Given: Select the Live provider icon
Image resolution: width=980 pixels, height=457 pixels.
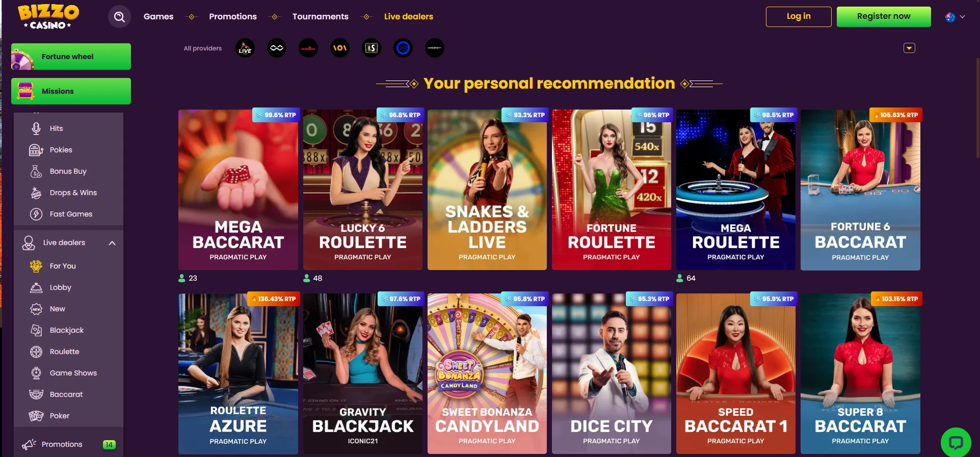Looking at the screenshot, I should pyautogui.click(x=245, y=48).
